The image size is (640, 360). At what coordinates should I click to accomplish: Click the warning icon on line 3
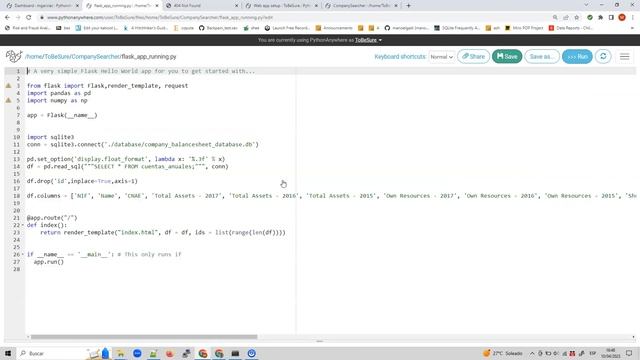point(8,86)
